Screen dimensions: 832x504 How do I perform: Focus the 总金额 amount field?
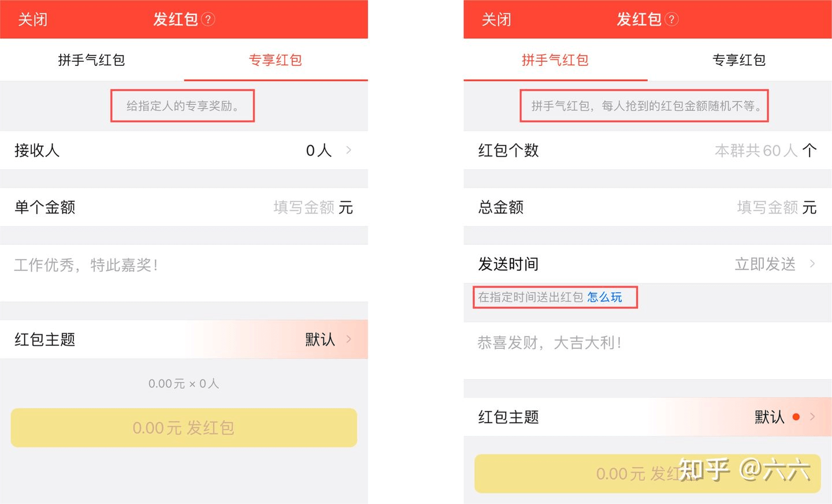point(648,207)
